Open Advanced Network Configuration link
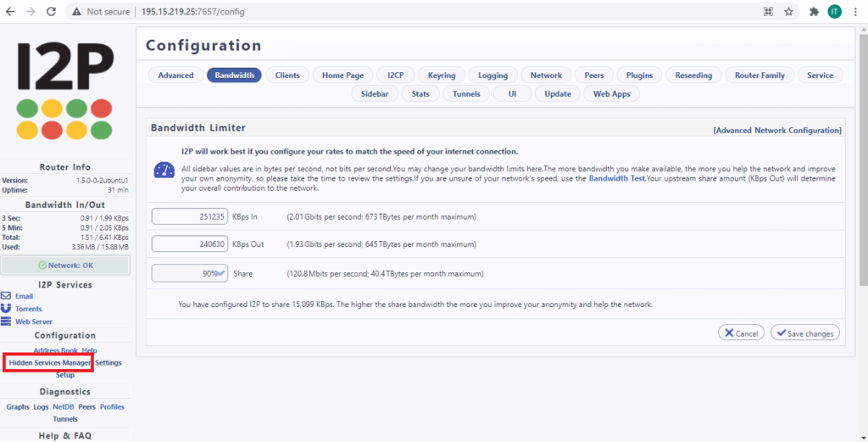The width and height of the screenshot is (868, 442). [777, 130]
